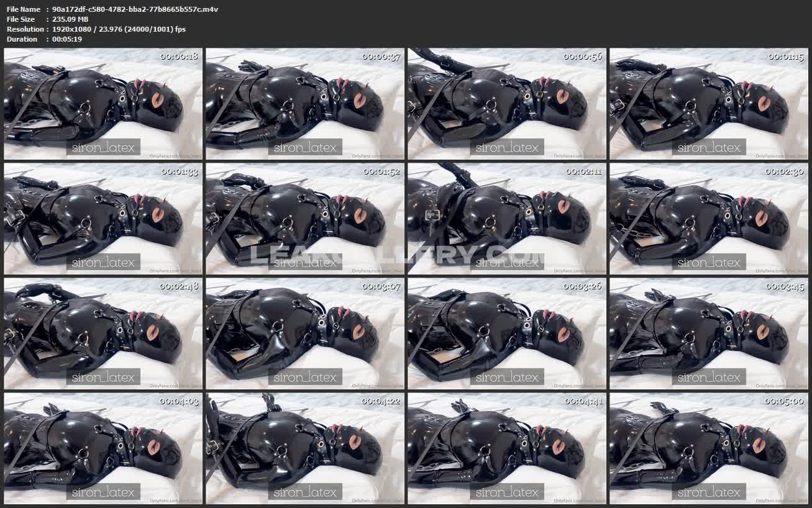Screen dimensions: 812x508
Task: Click the thumbnail at 00:04:03
Action: [x=103, y=448]
